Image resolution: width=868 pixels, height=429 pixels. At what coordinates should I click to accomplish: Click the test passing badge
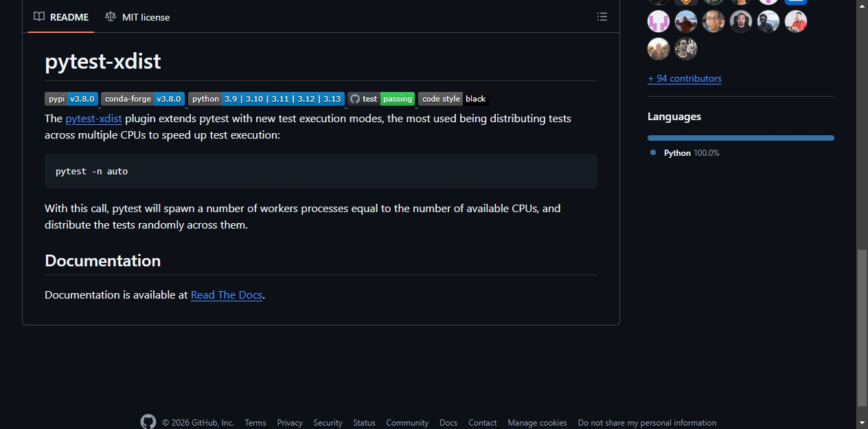click(381, 99)
